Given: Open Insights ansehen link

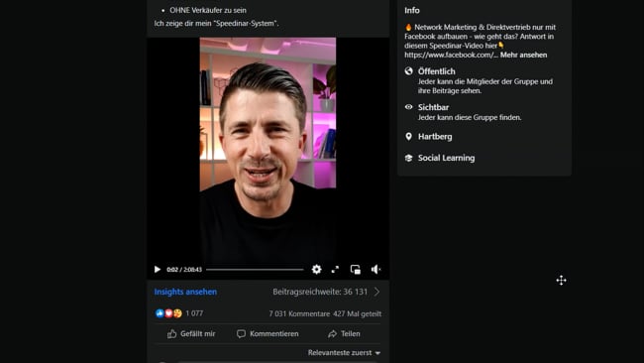Looking at the screenshot, I should point(185,292).
